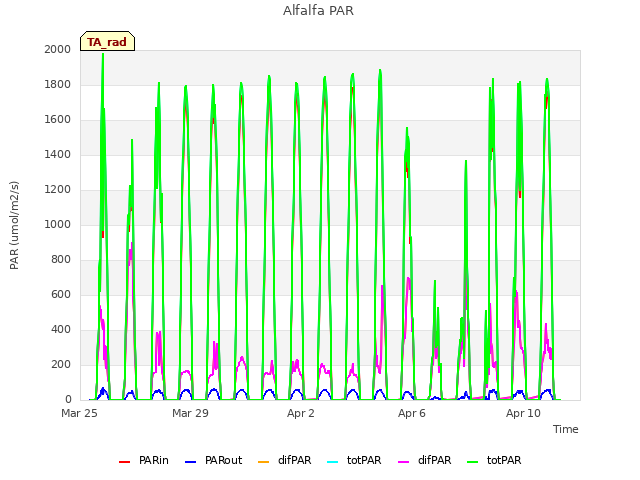The width and height of the screenshot is (640, 480).
Task: Click the 1800 y-axis tick label
Action: click(x=58, y=84)
